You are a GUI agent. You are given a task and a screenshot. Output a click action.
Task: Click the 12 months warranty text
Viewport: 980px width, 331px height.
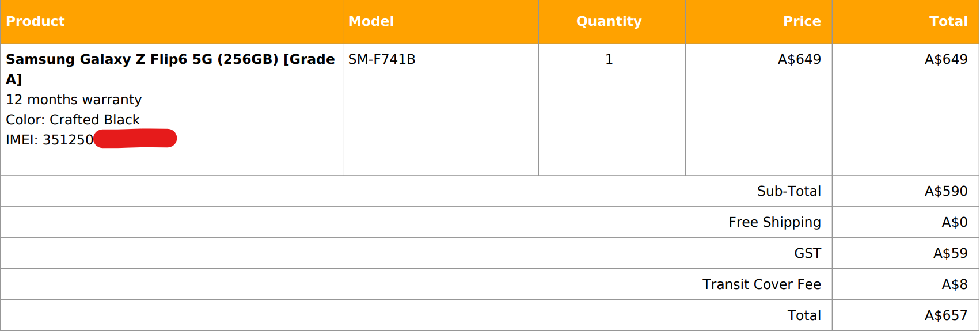tap(74, 100)
